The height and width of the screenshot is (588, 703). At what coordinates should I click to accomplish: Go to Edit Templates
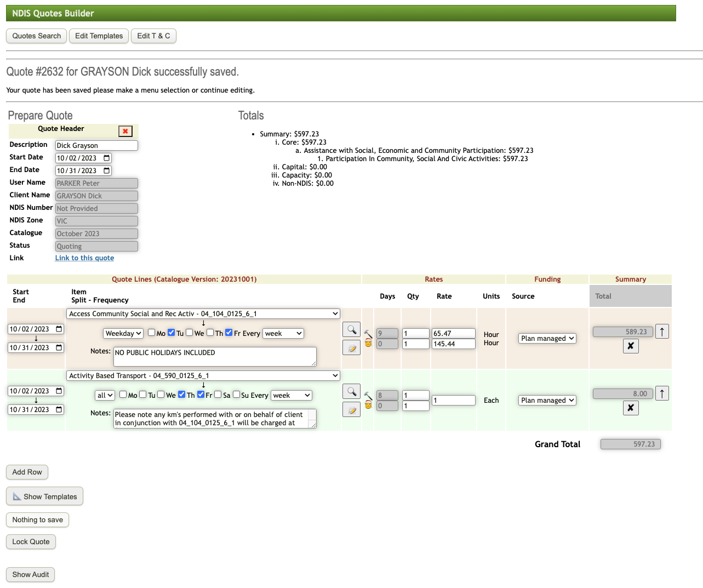(x=99, y=36)
